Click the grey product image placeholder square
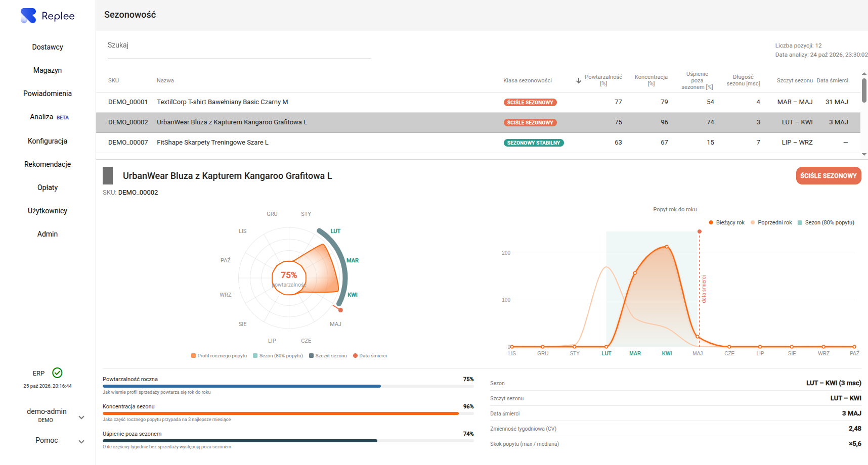868x465 pixels. (x=108, y=176)
